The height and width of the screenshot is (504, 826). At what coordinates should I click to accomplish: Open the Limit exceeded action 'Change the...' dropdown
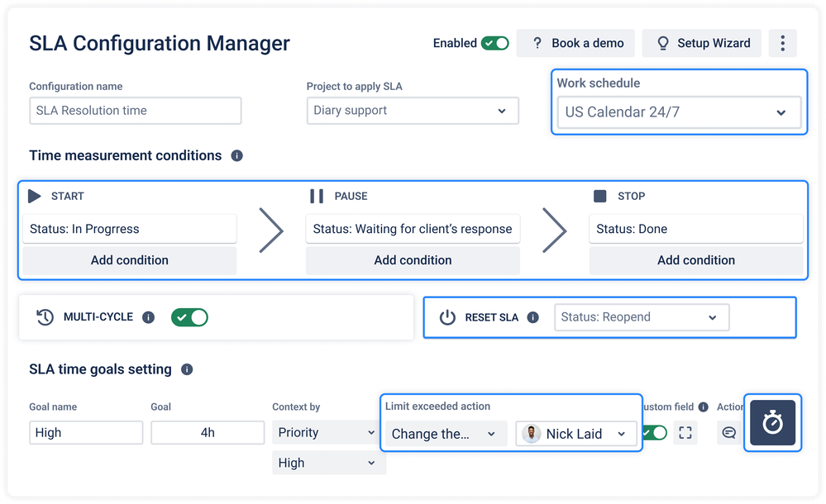point(445,434)
